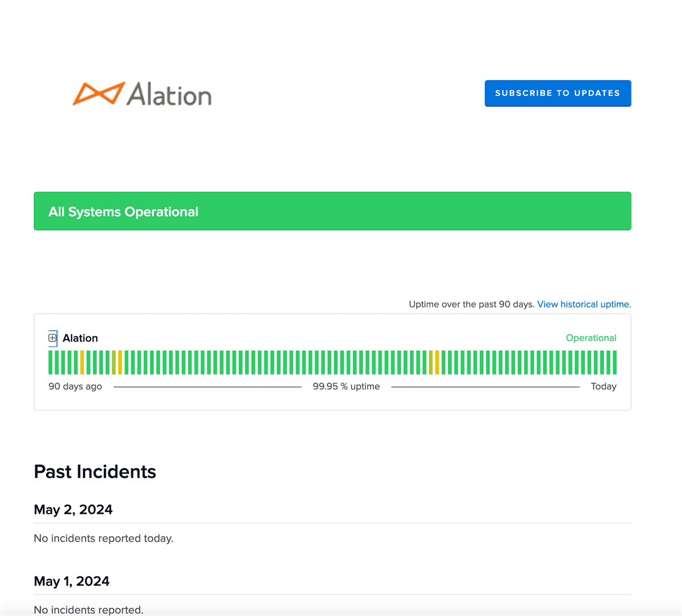Open Subscribe to Updates
The image size is (682, 616).
coord(558,93)
